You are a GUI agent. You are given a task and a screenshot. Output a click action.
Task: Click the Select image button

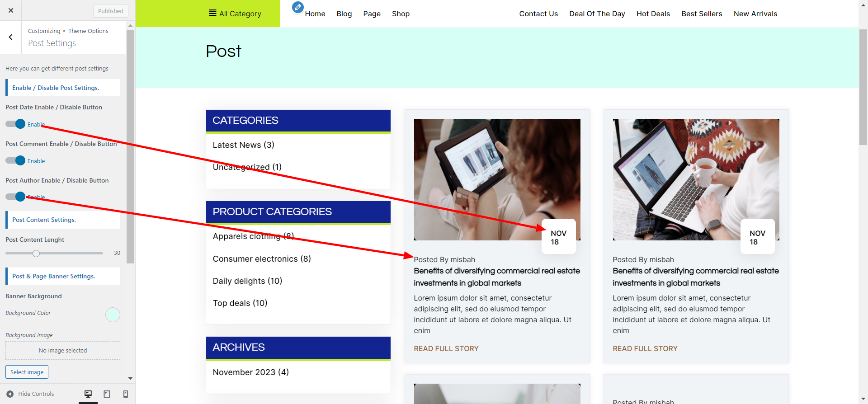coord(27,372)
